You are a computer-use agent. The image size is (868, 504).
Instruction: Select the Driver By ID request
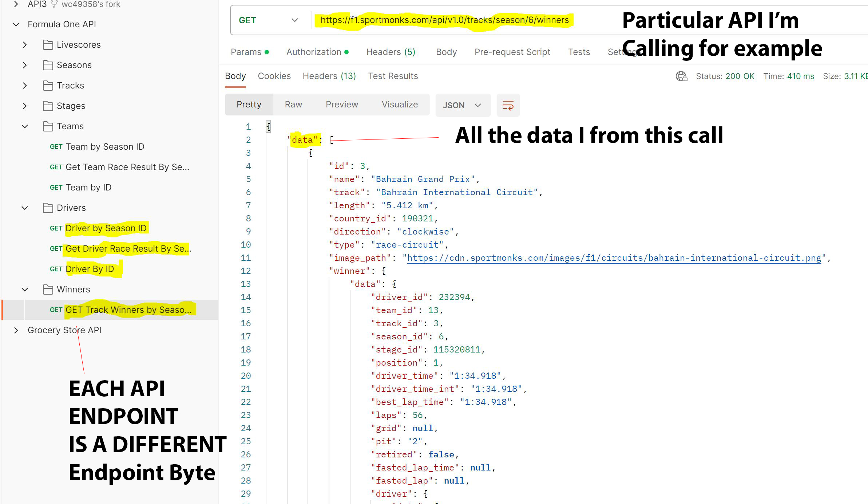point(90,269)
